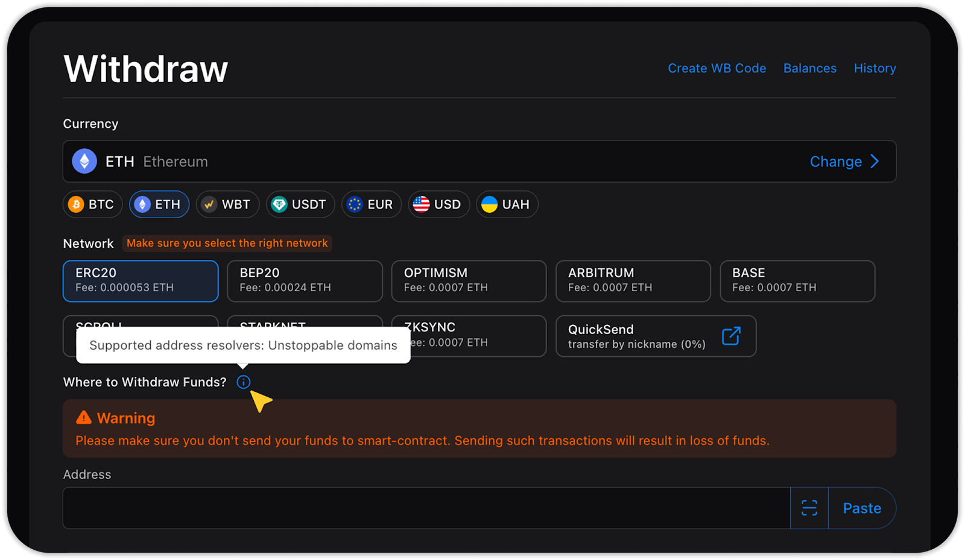Click the info icon beside Where to Withdraw Funds

(243, 382)
